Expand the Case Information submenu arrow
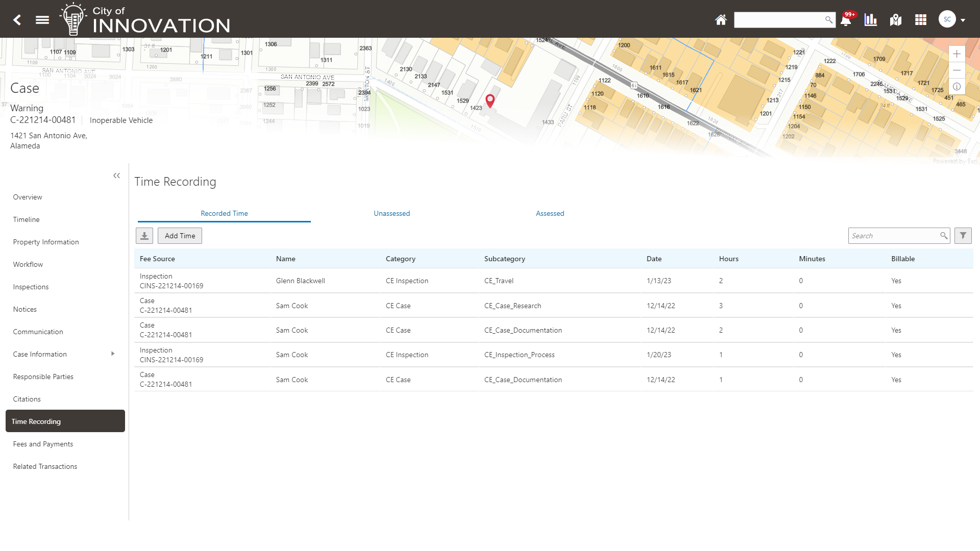 [113, 354]
